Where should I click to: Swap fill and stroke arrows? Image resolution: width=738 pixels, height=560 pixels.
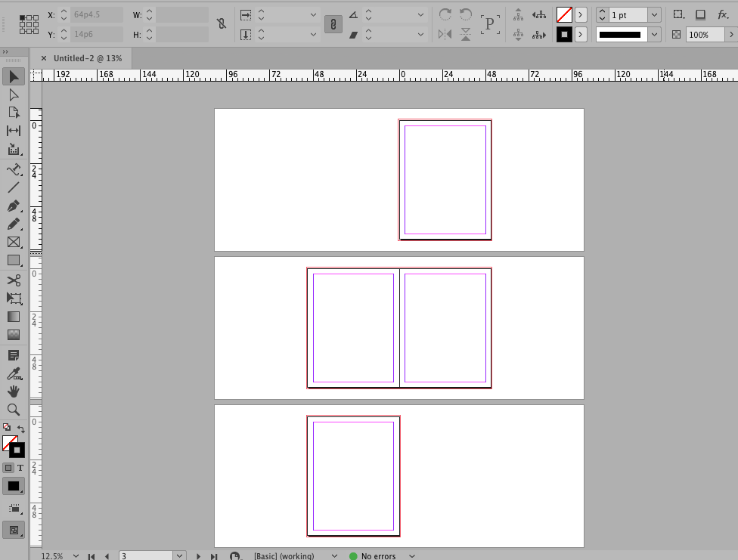coord(21,429)
